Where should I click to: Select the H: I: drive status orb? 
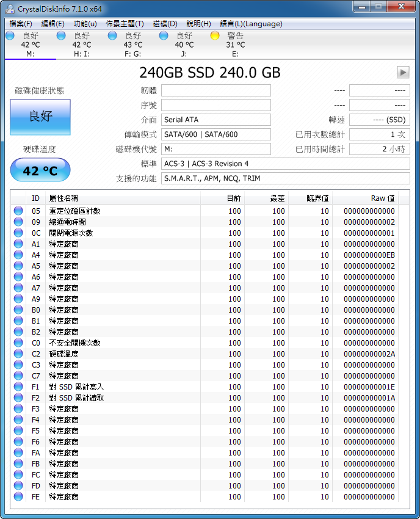point(61,35)
